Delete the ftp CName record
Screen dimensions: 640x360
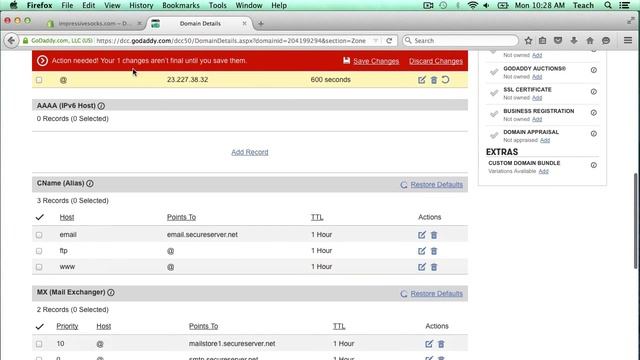click(434, 251)
